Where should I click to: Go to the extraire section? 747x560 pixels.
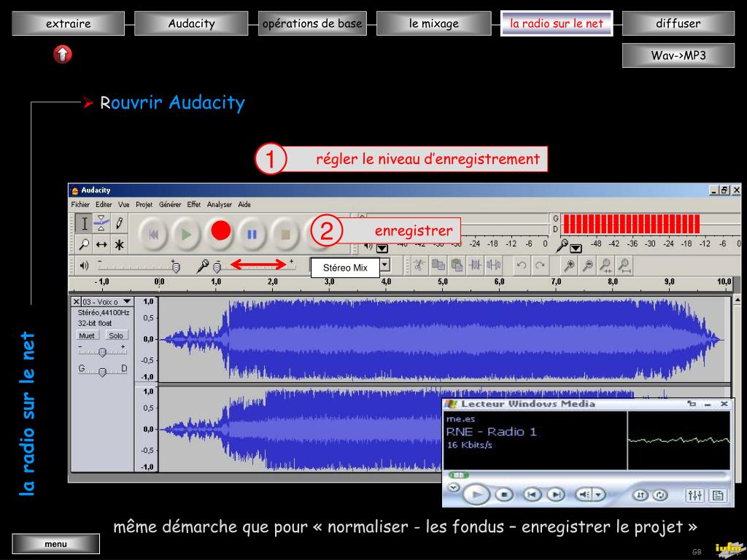pos(68,23)
